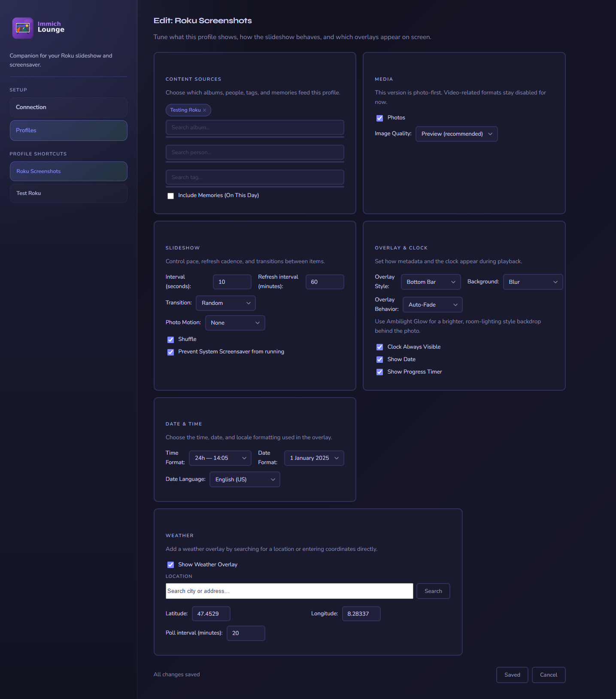The width and height of the screenshot is (616, 699).
Task: Toggle Prevent System Screensaver from running
Action: [171, 352]
